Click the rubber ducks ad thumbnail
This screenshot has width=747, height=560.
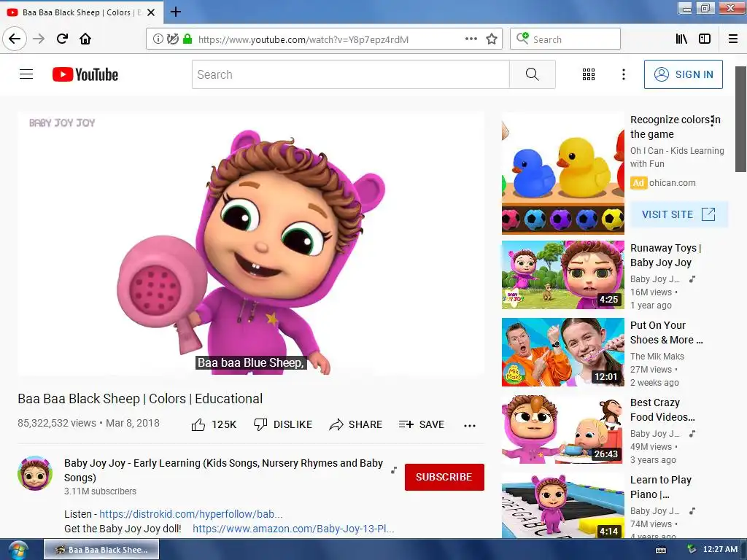click(562, 174)
